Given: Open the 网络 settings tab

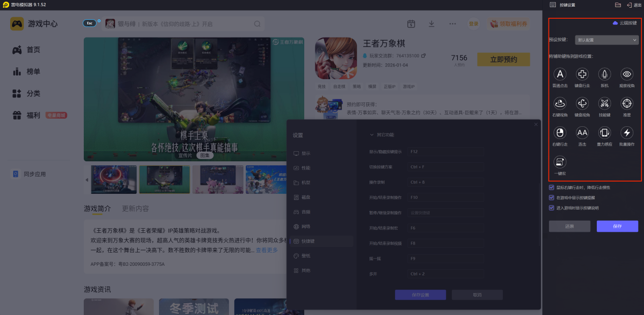Looking at the screenshot, I should pos(321,227).
